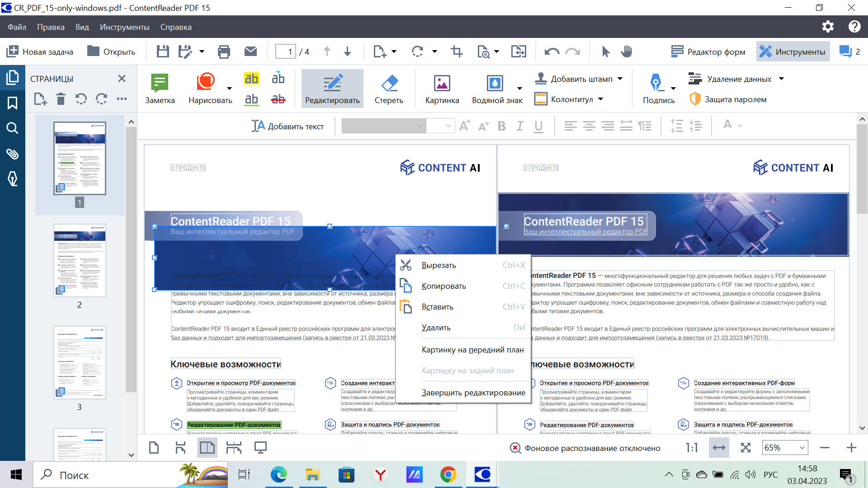Select the Стереть (Erase) tool

[x=388, y=89]
